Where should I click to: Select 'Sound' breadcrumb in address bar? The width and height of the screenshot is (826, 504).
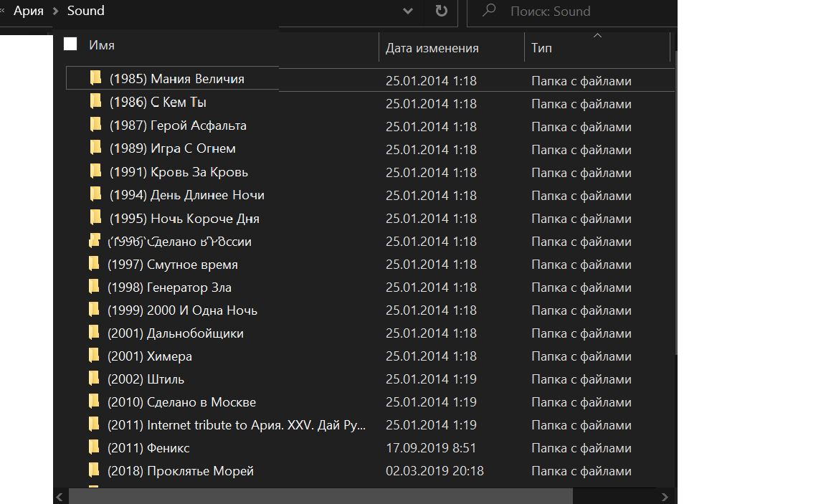(86, 11)
